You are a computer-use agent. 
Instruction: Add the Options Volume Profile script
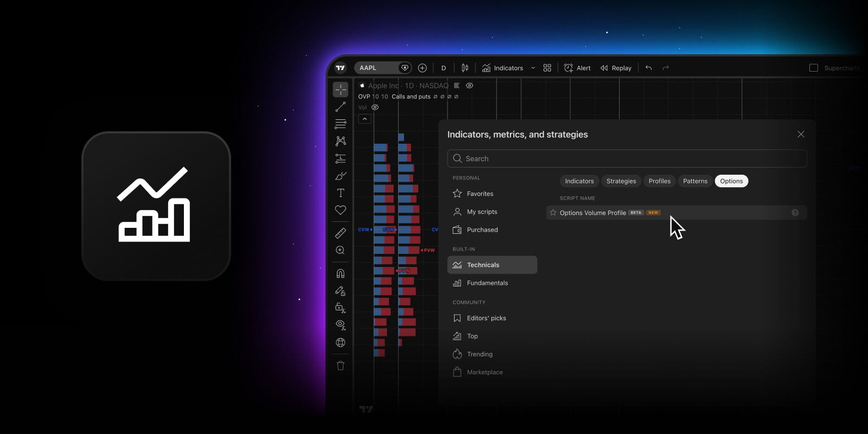click(676, 213)
